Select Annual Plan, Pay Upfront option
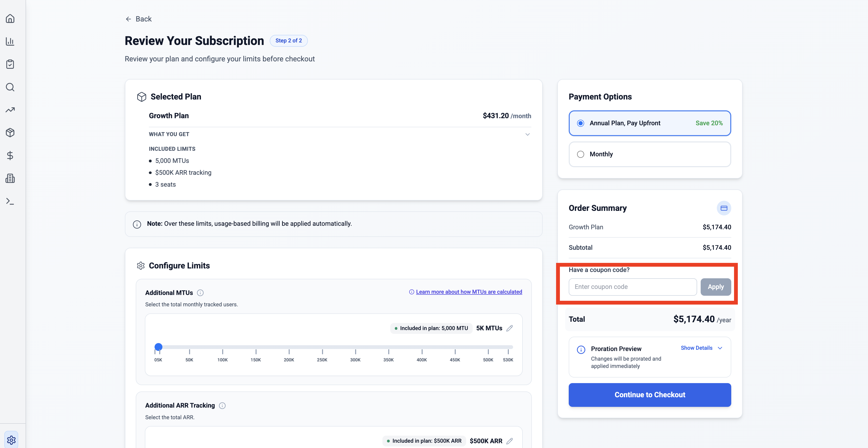 pyautogui.click(x=650, y=123)
